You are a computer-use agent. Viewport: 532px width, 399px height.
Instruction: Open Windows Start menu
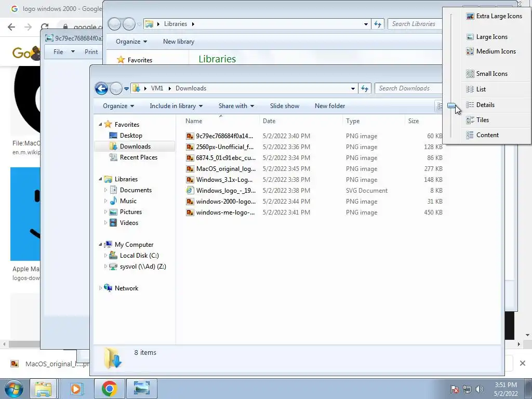tap(13, 389)
